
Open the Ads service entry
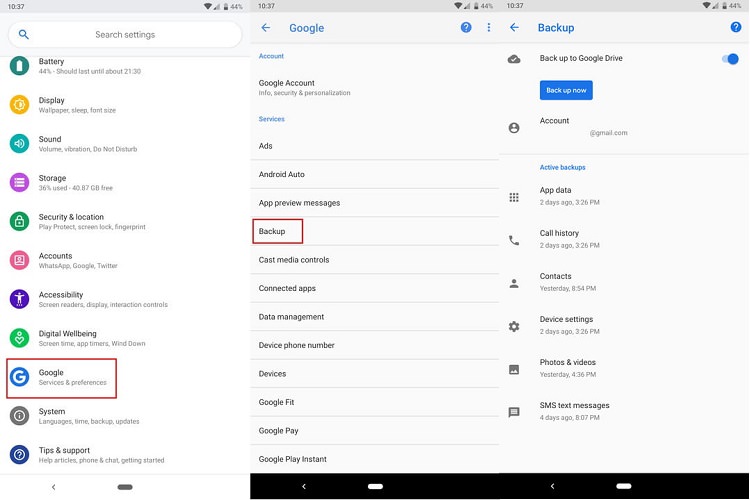375,146
